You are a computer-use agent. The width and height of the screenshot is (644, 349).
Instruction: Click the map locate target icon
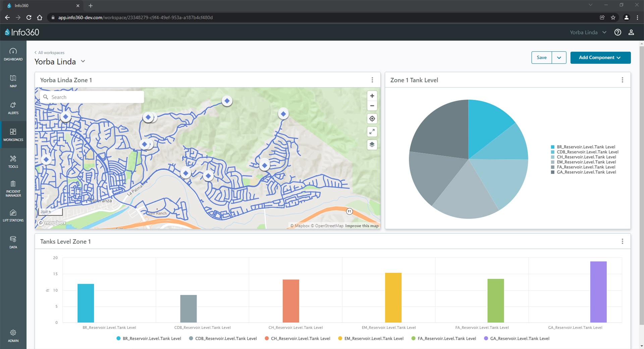click(x=372, y=119)
